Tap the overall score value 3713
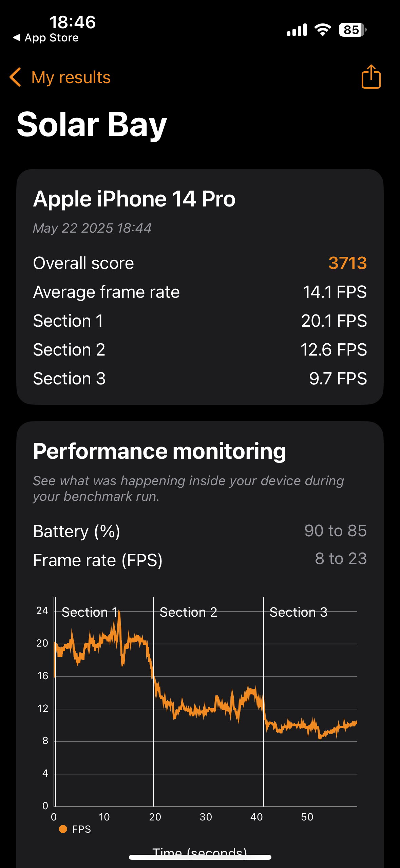Screen dimensions: 400x868 (x=347, y=263)
